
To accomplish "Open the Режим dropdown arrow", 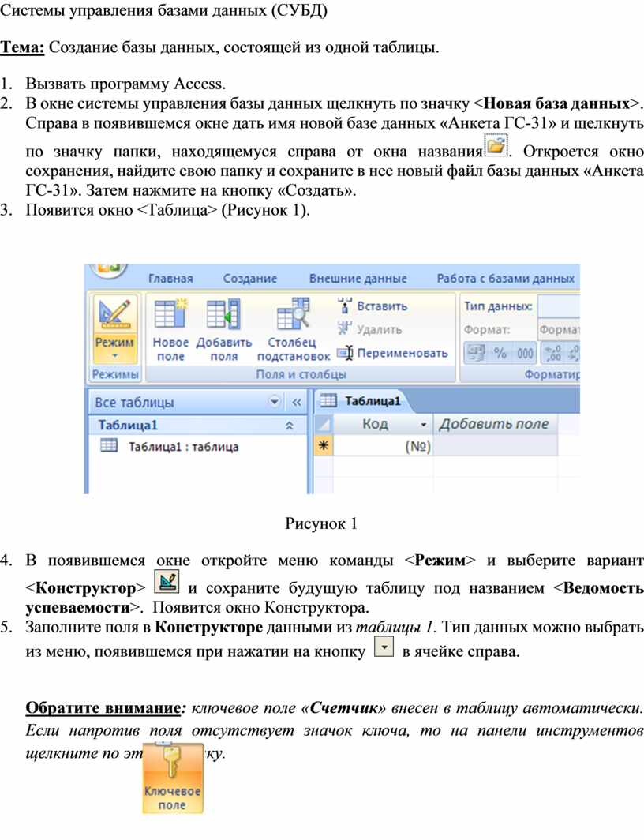I will 114,356.
